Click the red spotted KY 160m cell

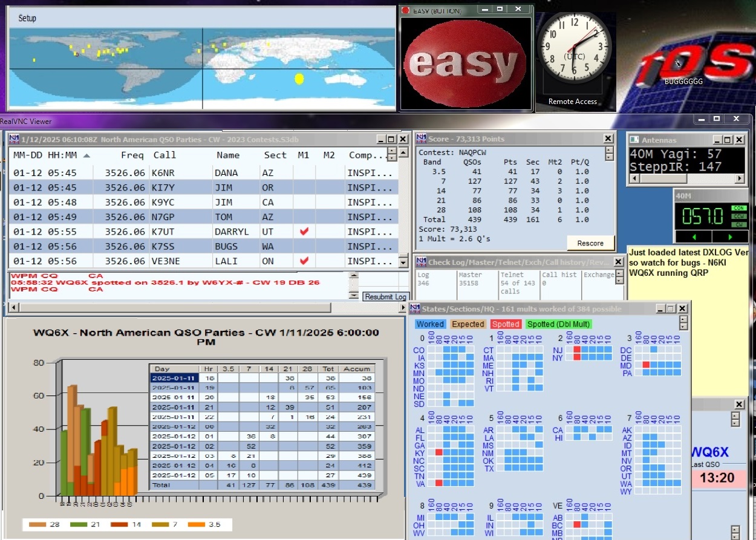click(439, 452)
